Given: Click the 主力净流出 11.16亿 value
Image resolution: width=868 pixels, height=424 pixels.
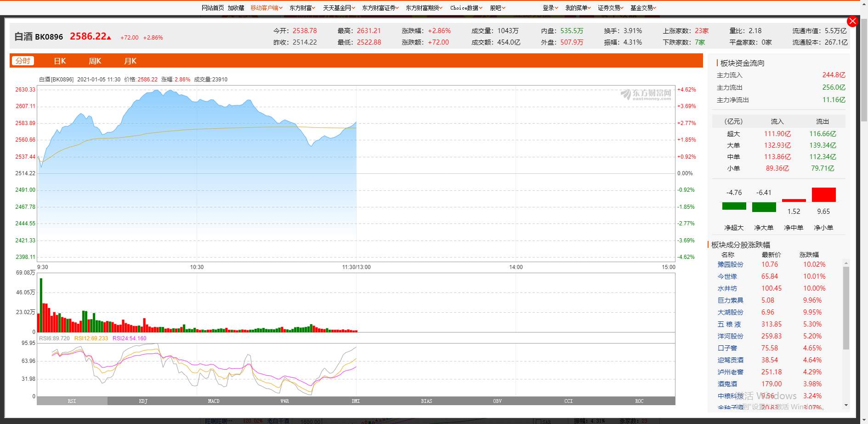Looking at the screenshot, I should [x=834, y=100].
